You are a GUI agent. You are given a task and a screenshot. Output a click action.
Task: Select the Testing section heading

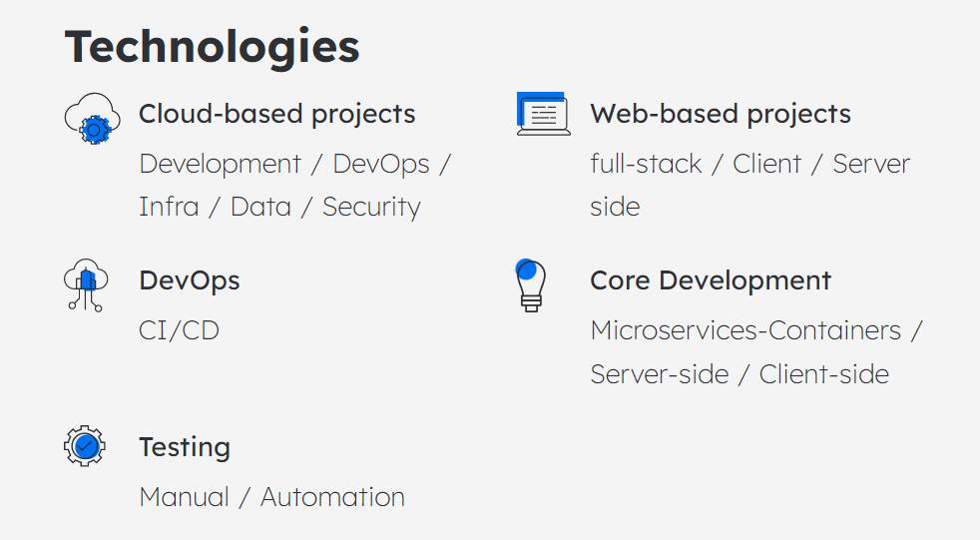[185, 447]
